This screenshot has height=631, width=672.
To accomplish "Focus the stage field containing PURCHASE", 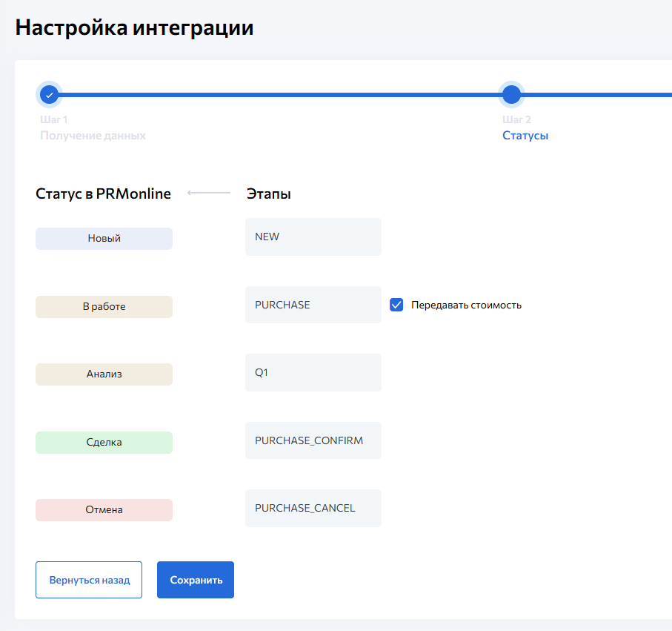I will point(313,305).
